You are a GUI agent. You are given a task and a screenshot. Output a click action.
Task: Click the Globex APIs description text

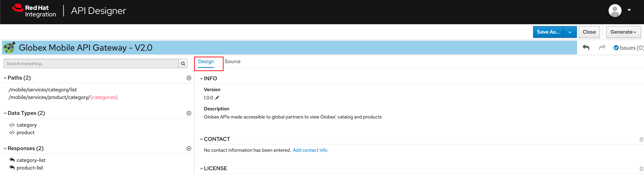[x=293, y=117]
